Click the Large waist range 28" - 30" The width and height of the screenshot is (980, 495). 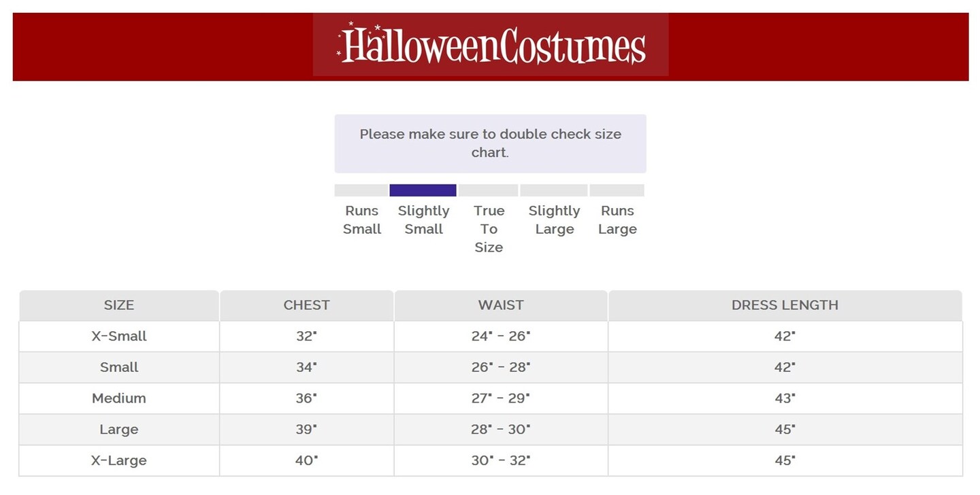(501, 430)
